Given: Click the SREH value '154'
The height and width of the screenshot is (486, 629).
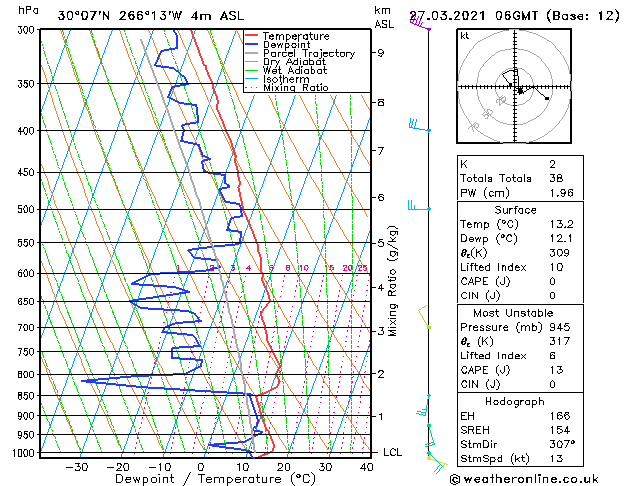Looking at the screenshot, I should pyautogui.click(x=559, y=430).
